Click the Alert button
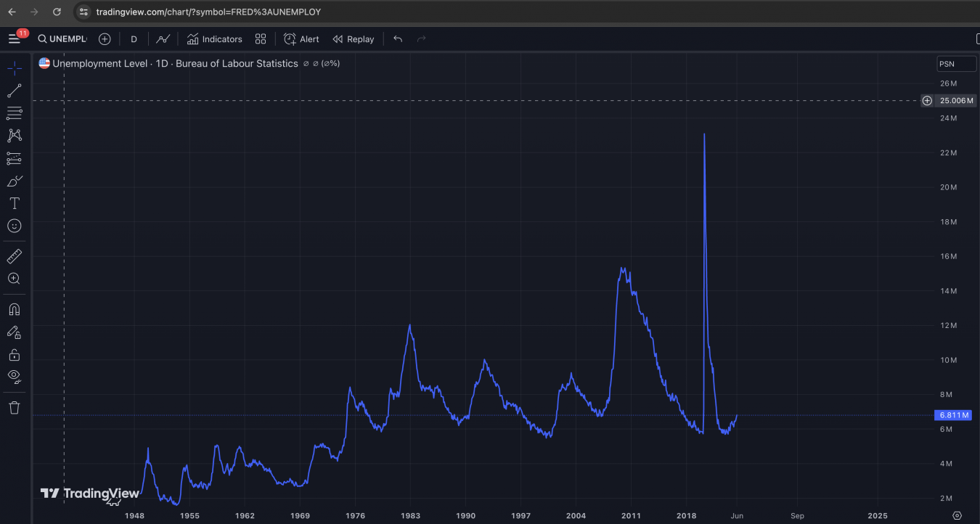 pyautogui.click(x=301, y=39)
